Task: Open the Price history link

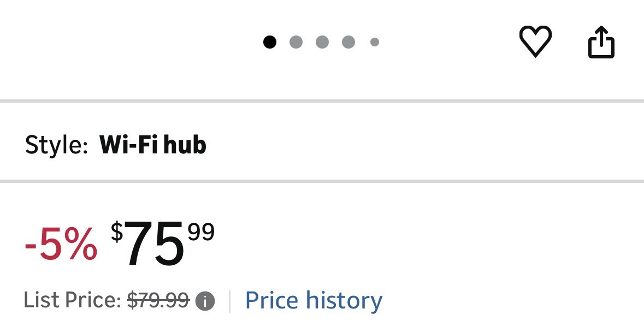Action: pyautogui.click(x=314, y=300)
